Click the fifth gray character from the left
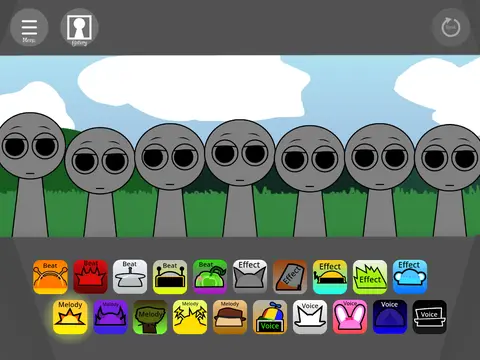 (309, 181)
